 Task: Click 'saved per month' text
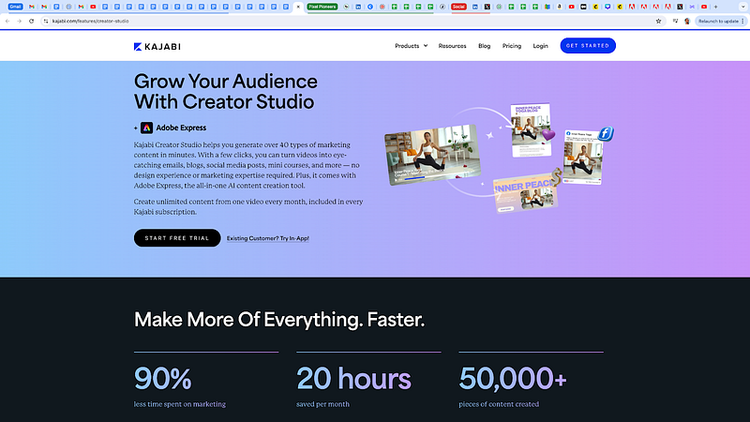point(323,404)
